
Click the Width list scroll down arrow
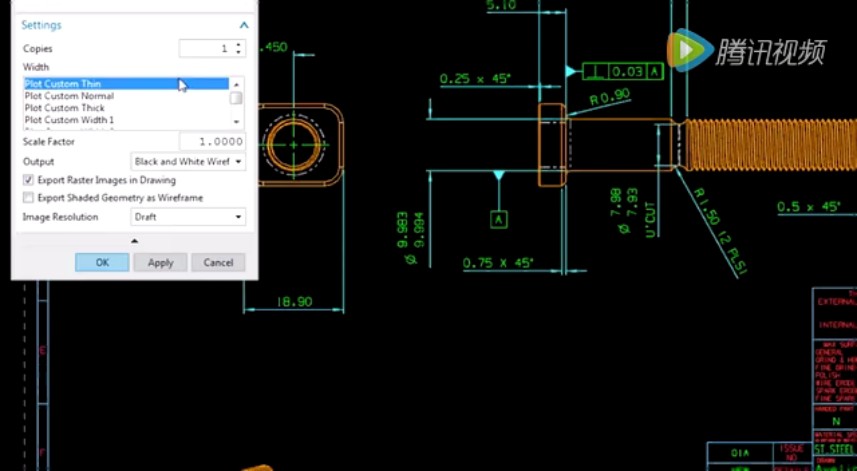point(236,121)
